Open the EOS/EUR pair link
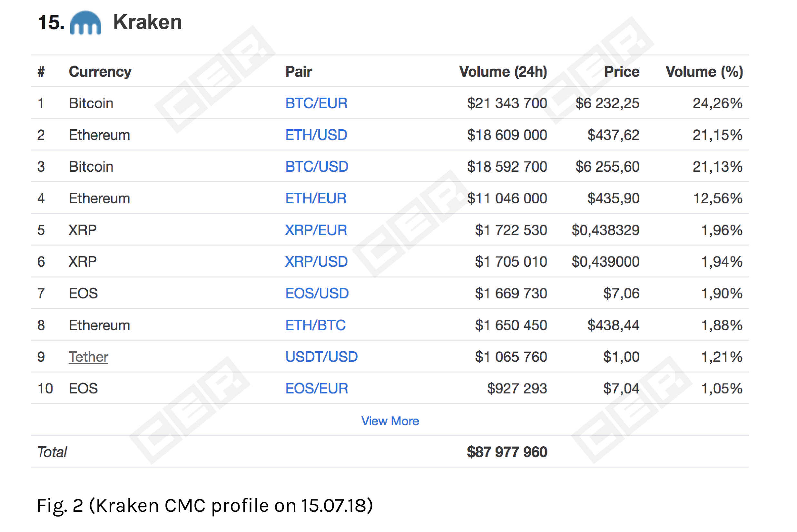The height and width of the screenshot is (532, 797). [x=316, y=389]
